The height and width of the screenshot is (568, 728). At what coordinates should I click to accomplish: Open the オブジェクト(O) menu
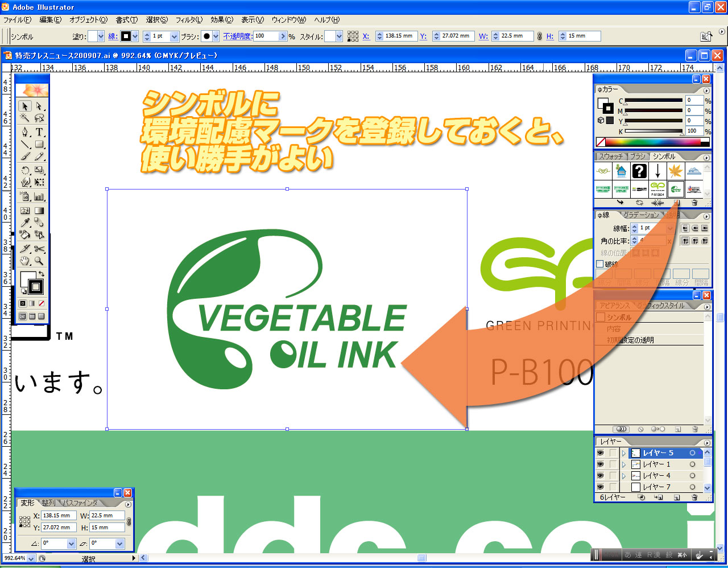tap(88, 19)
